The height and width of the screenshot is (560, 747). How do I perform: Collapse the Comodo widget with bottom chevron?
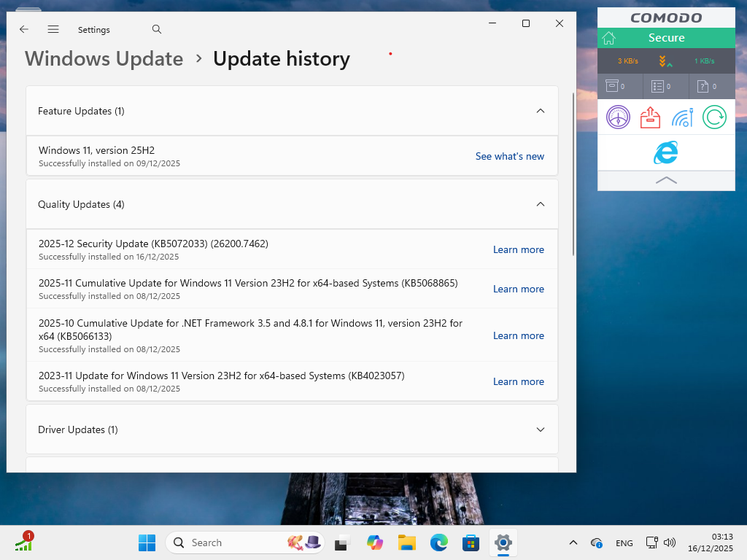pos(666,181)
